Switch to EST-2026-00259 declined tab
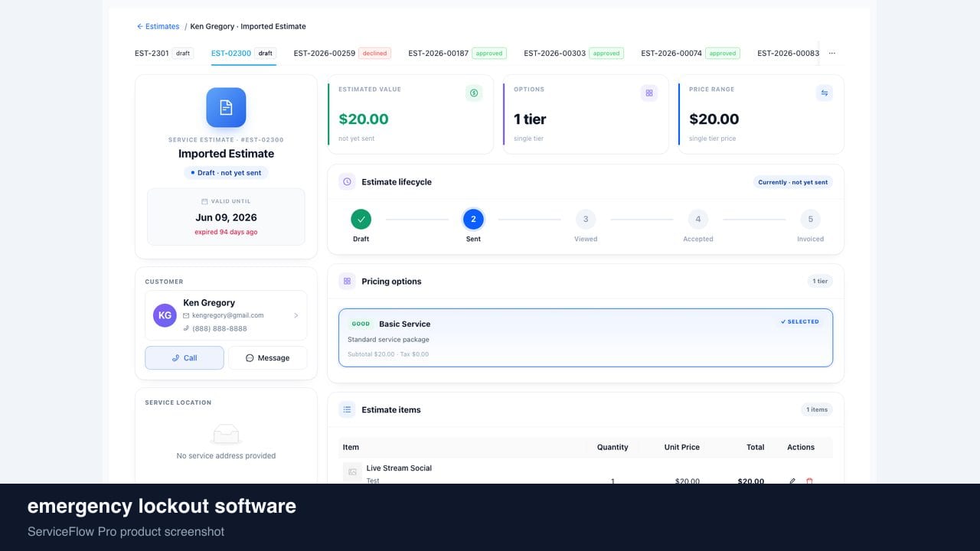980x551 pixels. coord(342,54)
